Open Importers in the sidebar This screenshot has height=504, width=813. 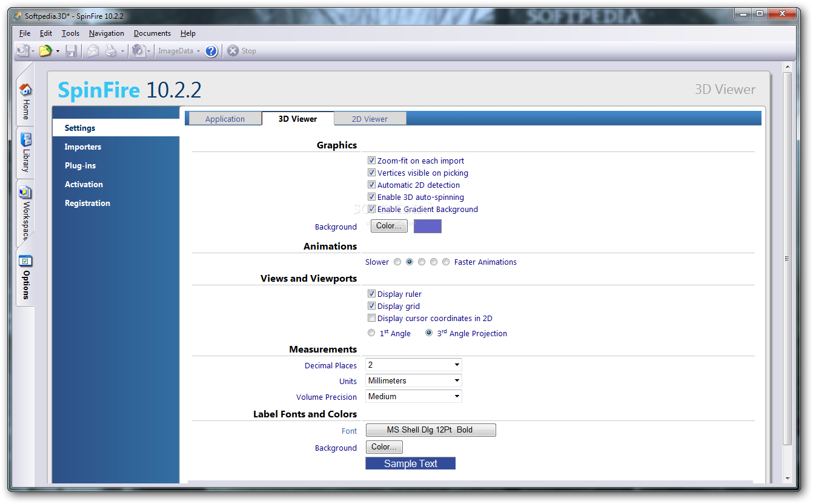tap(83, 147)
